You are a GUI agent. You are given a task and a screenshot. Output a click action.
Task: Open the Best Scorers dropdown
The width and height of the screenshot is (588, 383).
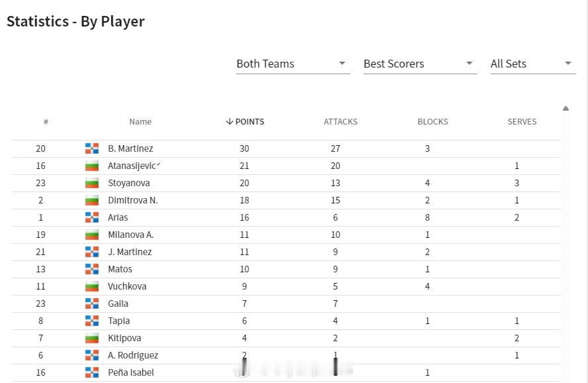[x=420, y=64]
